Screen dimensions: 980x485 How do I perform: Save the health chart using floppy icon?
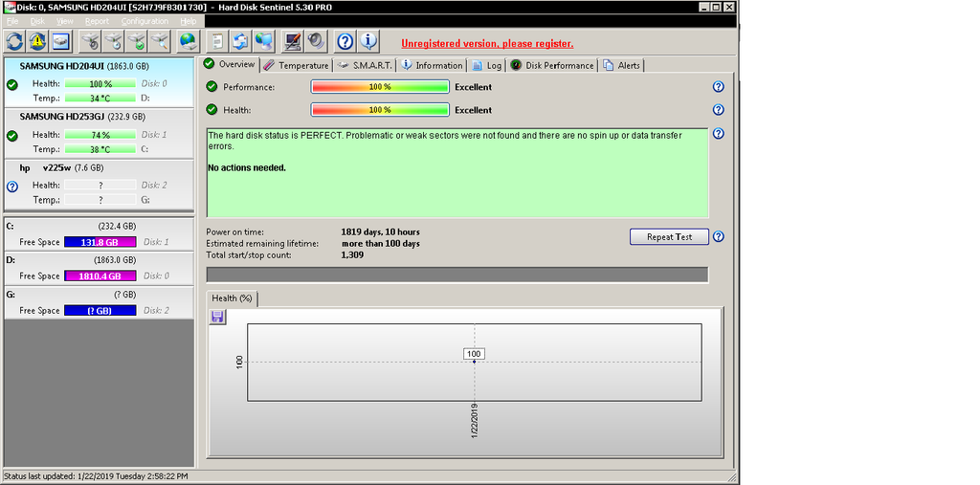click(217, 317)
